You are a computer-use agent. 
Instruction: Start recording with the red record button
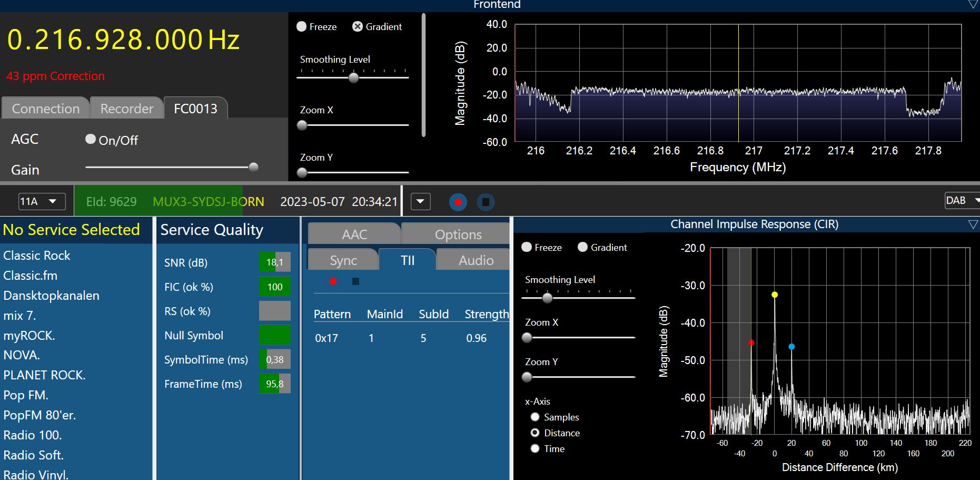(x=458, y=202)
